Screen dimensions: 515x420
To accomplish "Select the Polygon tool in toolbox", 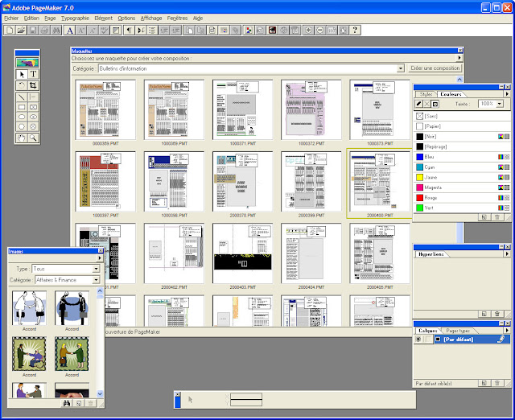I will point(22,127).
